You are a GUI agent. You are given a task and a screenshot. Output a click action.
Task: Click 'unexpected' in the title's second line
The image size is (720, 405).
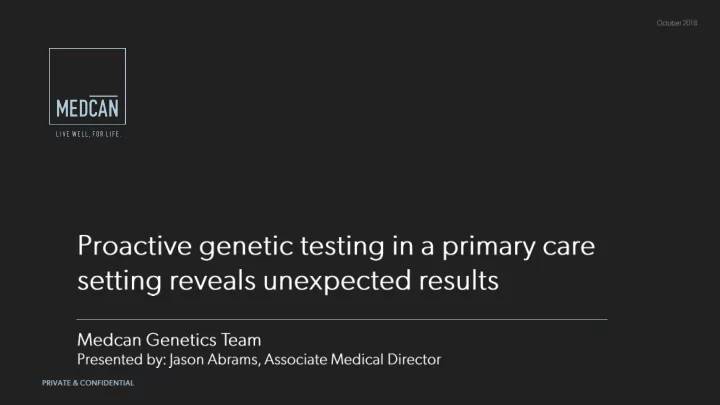tap(337, 281)
